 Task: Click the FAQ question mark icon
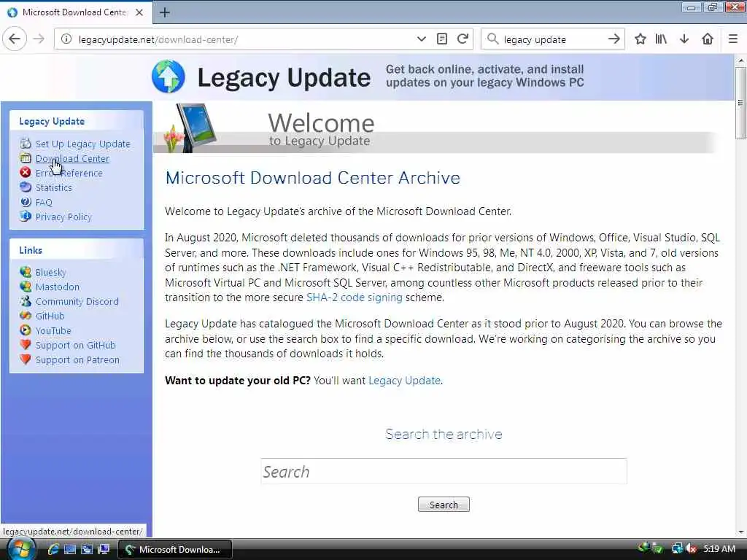[x=26, y=202]
